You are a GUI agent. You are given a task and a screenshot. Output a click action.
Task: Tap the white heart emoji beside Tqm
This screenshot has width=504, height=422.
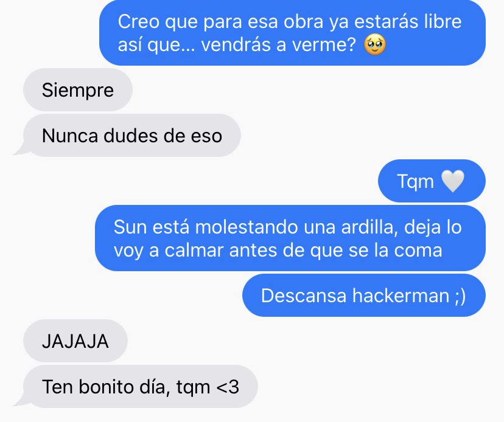point(453,181)
